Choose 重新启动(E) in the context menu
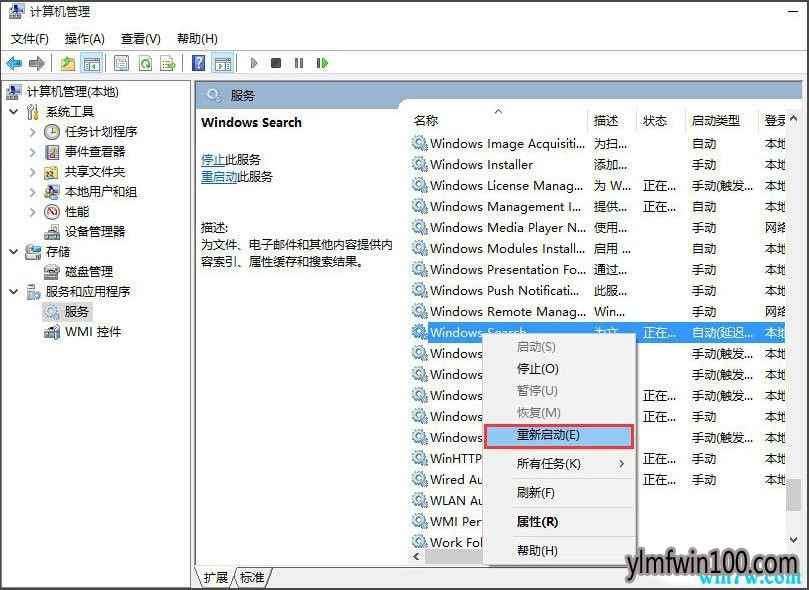Screen dimensions: 809x590 (559, 435)
